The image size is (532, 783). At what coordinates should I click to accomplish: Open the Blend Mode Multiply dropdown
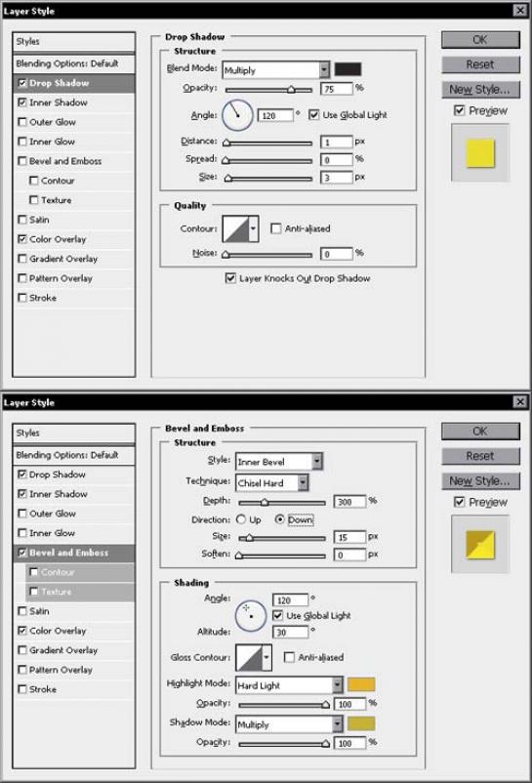tap(276, 70)
